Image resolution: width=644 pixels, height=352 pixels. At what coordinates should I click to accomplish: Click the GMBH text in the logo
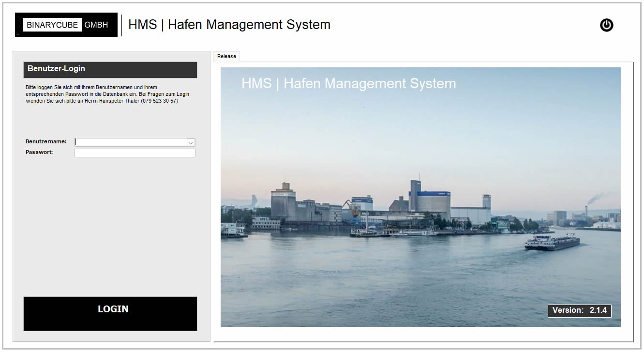(x=96, y=25)
